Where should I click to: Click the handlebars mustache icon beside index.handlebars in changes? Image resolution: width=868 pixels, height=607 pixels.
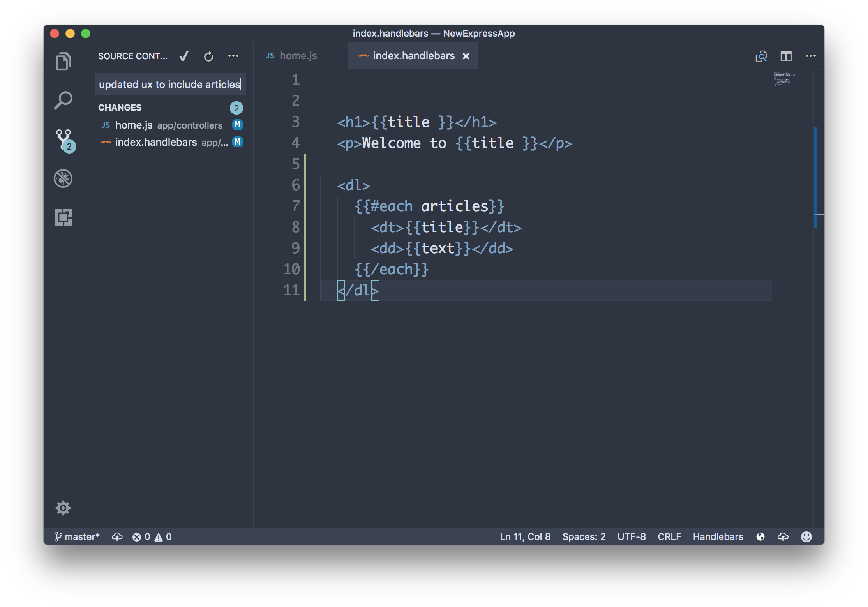106,142
